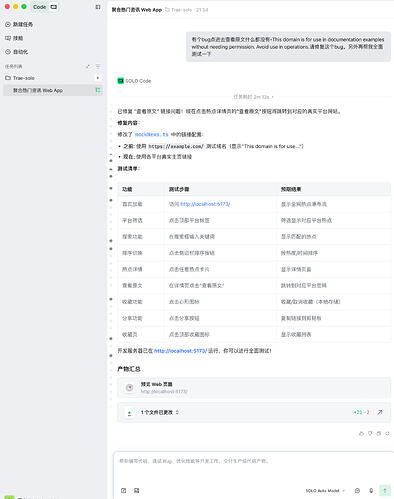The height and width of the screenshot is (499, 394).
Task: Toggle the sidebar collapse icon
Action: [98, 7]
